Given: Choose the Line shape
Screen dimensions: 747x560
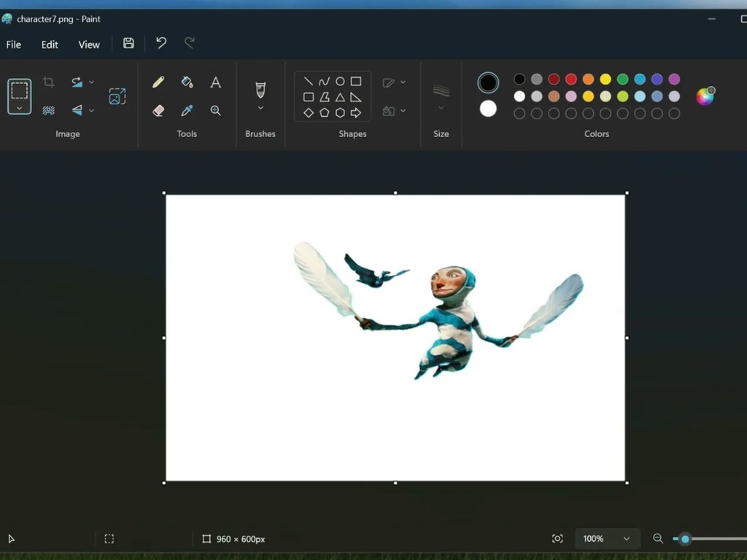Looking at the screenshot, I should point(309,82).
